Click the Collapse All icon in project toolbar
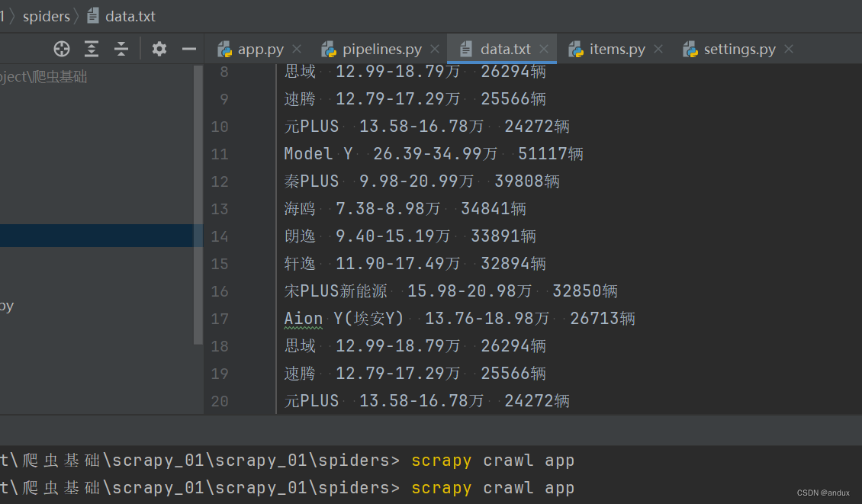The width and height of the screenshot is (862, 504). click(121, 49)
